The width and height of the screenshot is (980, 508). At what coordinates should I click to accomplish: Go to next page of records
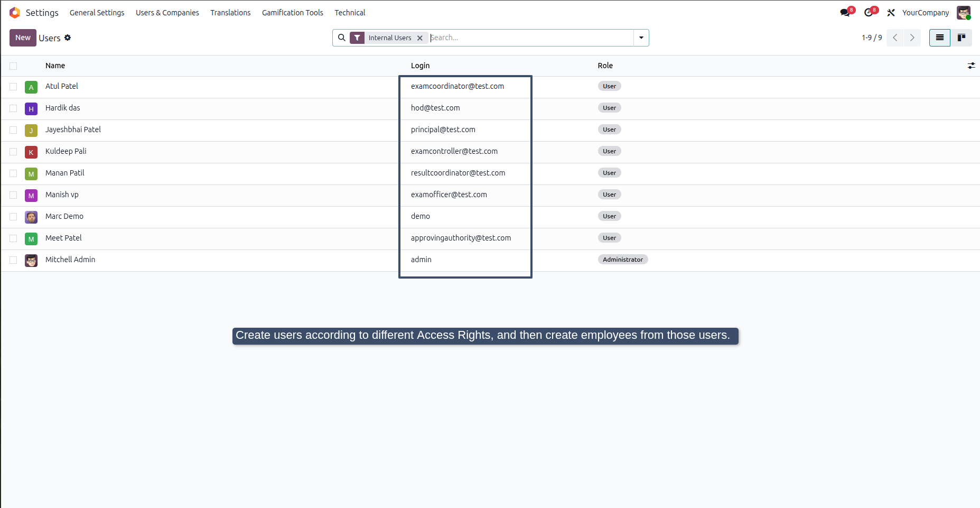pyautogui.click(x=912, y=38)
